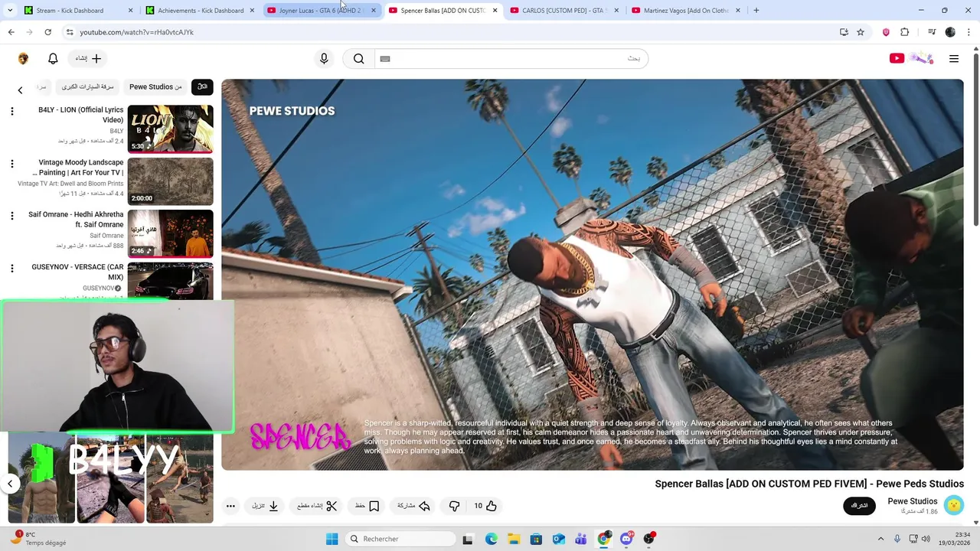
Task: Show hidden system tray icons
Action: coord(880,539)
